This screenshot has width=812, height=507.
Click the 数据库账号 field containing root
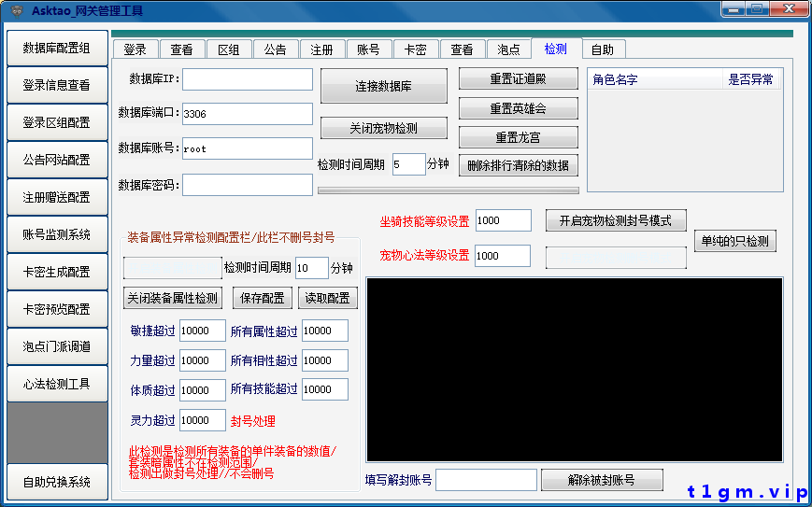coord(248,148)
